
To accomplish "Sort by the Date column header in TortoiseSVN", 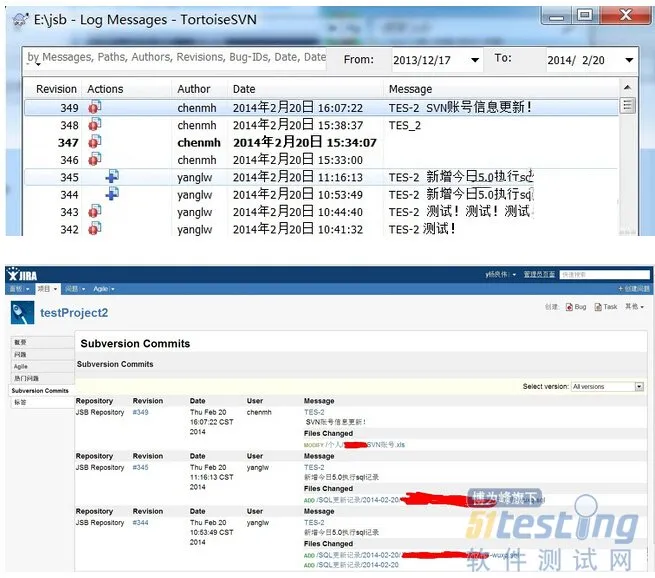I will click(x=244, y=89).
